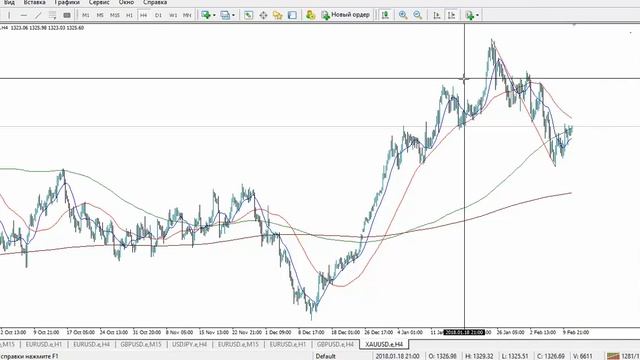Select the trendline drawing tool
The height and width of the screenshot is (360, 640).
pos(38,15)
